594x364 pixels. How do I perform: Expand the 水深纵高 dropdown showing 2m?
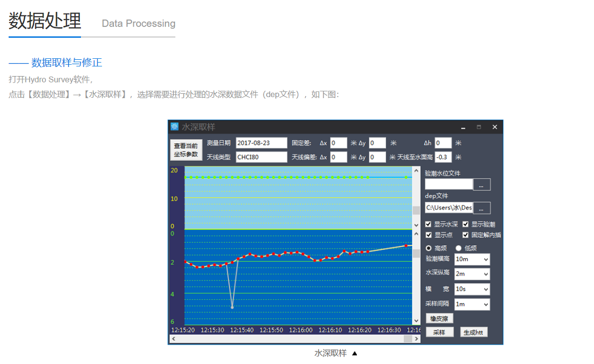coord(471,274)
